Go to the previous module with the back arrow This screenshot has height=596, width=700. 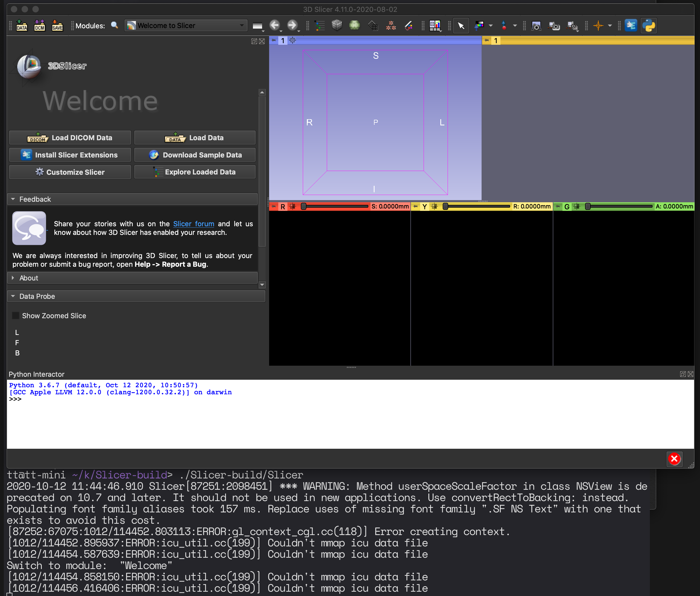tap(275, 25)
